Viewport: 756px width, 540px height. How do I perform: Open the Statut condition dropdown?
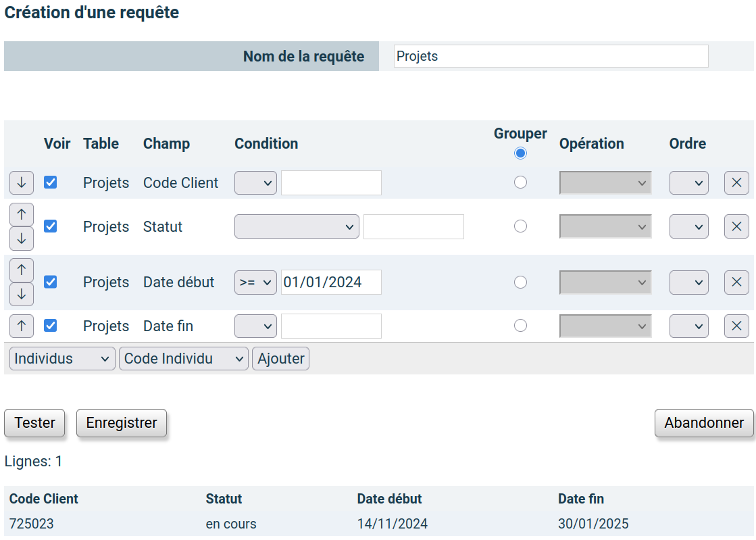point(296,226)
